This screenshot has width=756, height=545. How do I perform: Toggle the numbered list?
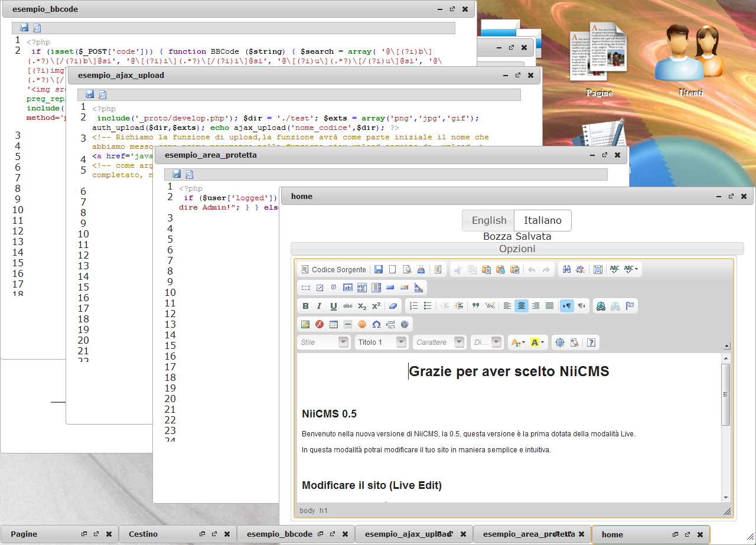tap(413, 306)
